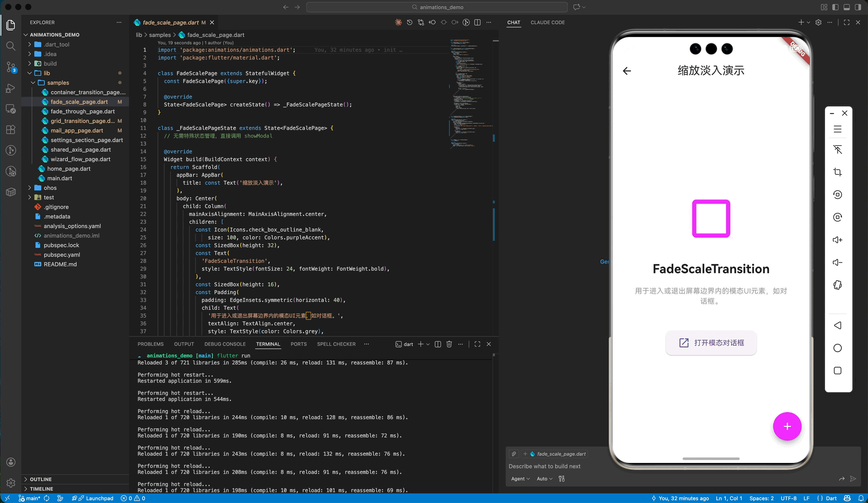Open the Search view icon
This screenshot has width=868, height=503.
point(11,46)
